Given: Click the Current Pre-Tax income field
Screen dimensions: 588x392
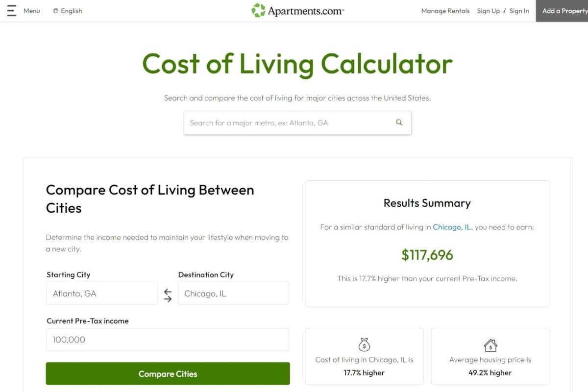Looking at the screenshot, I should (x=168, y=339).
